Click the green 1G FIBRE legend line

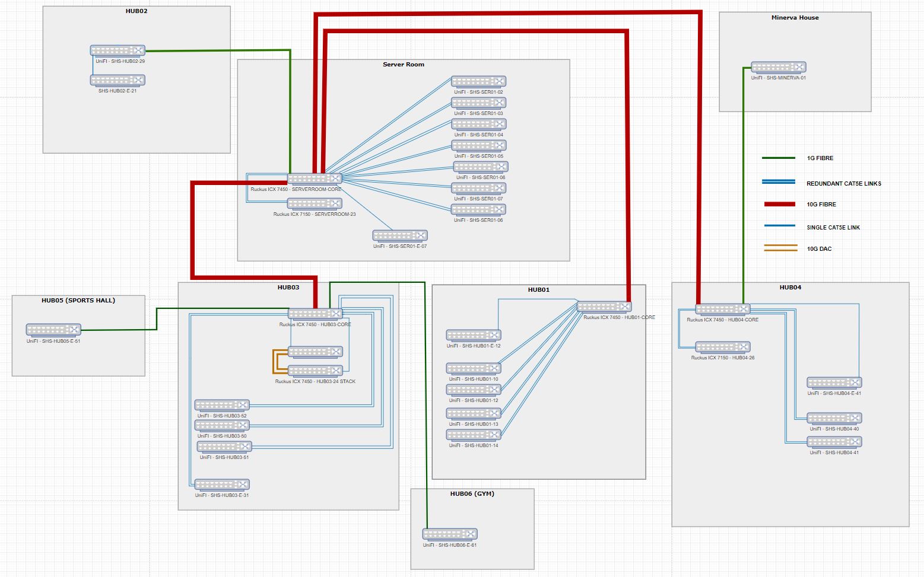coord(779,158)
